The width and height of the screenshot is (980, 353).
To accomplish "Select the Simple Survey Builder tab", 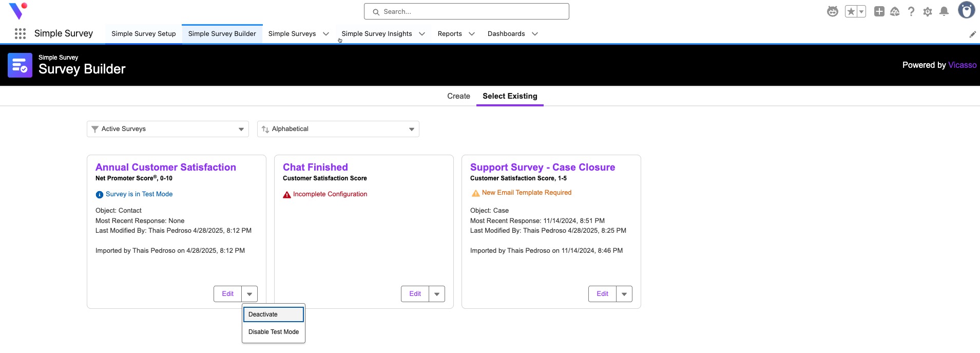I will click(x=222, y=34).
